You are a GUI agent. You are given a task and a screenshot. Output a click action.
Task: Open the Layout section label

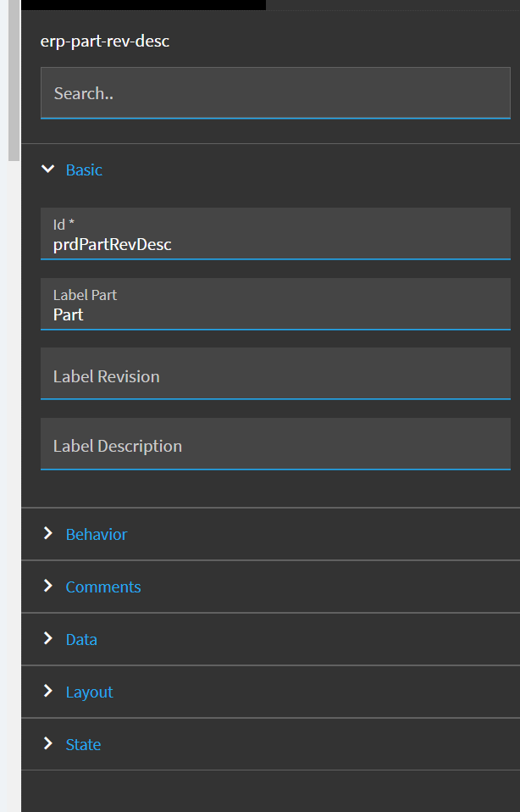coord(89,692)
